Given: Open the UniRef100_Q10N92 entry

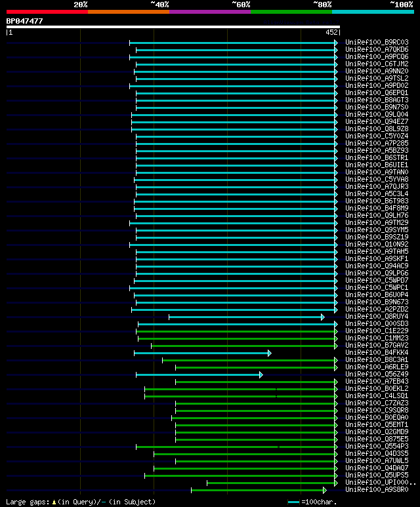Looking at the screenshot, I should (377, 245).
